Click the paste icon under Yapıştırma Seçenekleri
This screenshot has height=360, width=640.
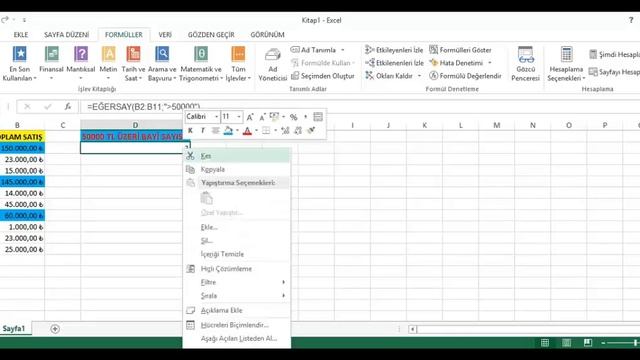point(207,198)
